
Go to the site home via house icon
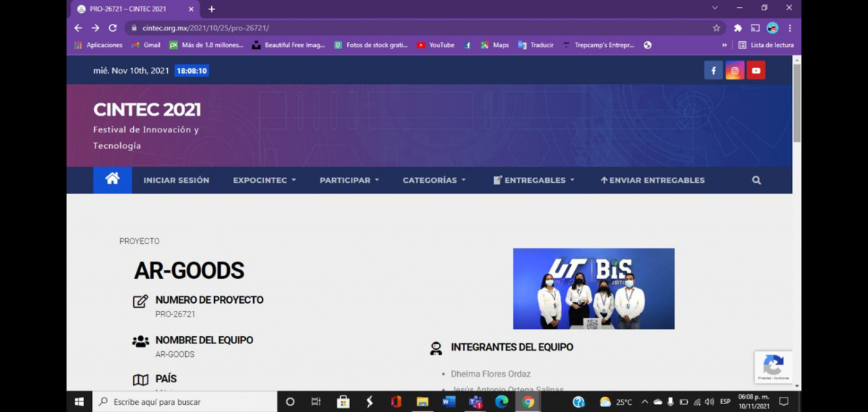[x=112, y=179]
